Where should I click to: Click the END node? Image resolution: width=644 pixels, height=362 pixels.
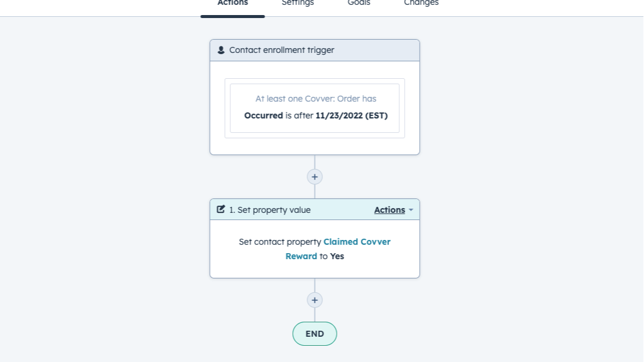[x=314, y=334]
